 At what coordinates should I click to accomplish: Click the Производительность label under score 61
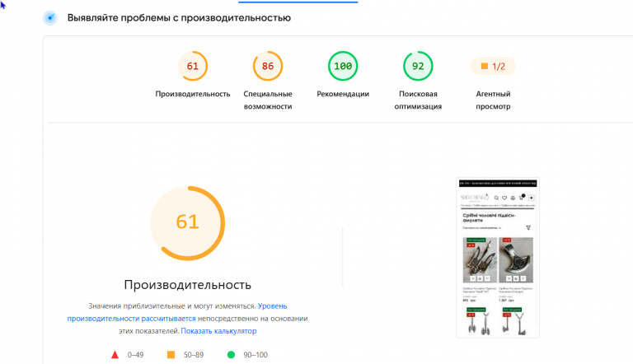[193, 94]
